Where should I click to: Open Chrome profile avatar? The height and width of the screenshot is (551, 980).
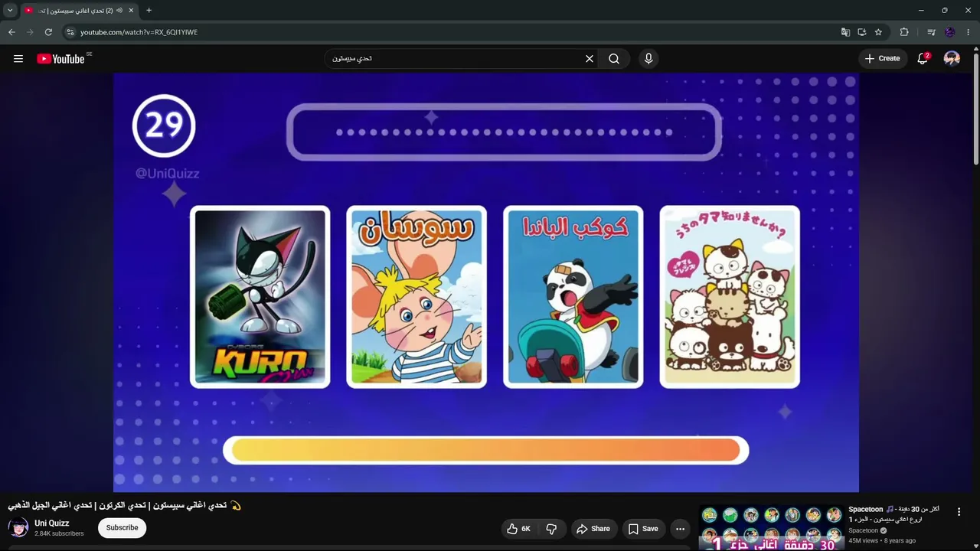click(950, 32)
